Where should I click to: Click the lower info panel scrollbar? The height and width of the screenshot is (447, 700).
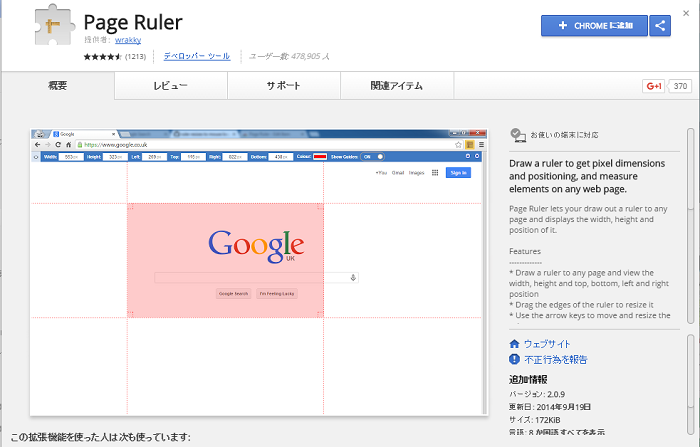point(691,384)
